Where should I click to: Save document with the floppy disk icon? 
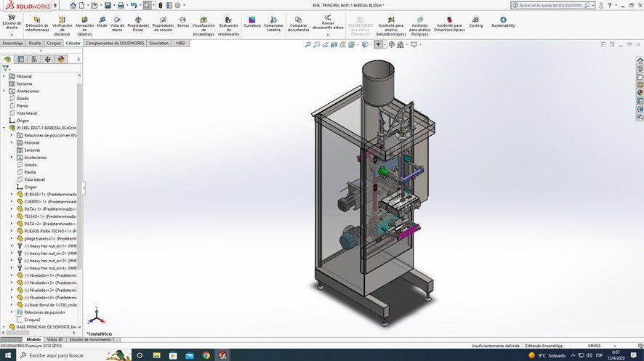point(108,5)
